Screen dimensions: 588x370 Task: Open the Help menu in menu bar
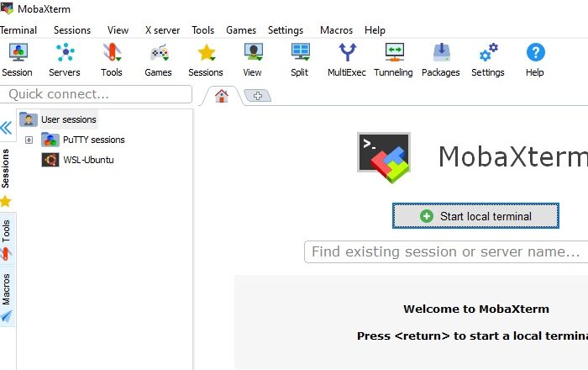pyautogui.click(x=375, y=30)
